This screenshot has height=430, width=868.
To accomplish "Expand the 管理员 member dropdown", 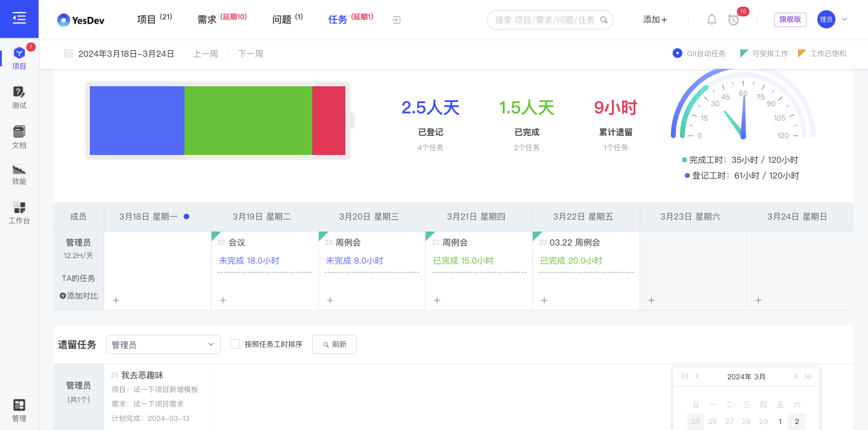I will (x=163, y=344).
